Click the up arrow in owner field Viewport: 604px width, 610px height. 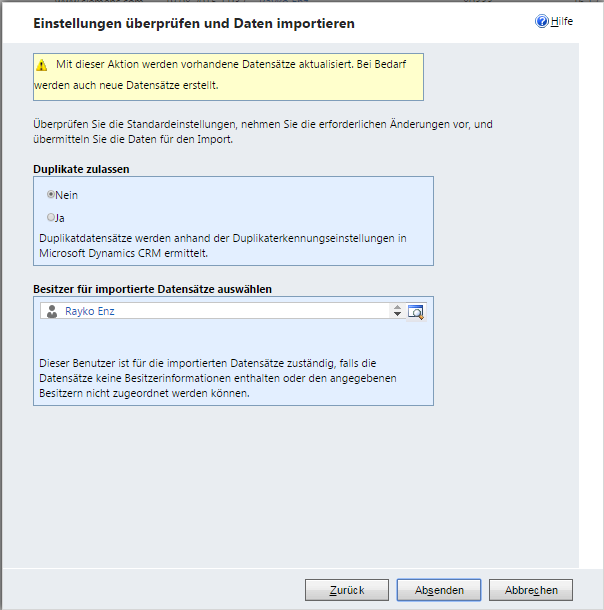coord(397,307)
